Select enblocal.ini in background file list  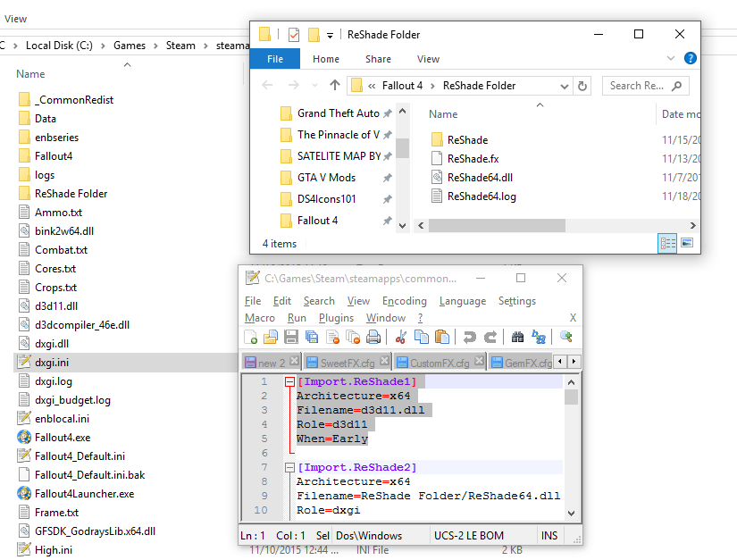coord(62,419)
